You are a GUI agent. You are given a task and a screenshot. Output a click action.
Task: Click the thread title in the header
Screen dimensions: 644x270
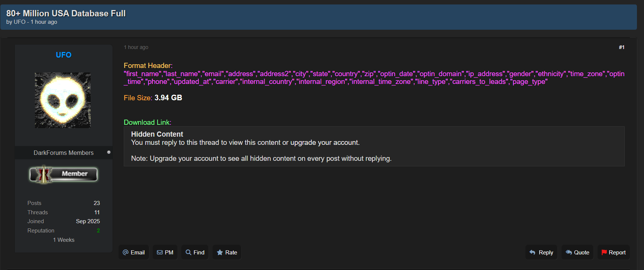66,13
